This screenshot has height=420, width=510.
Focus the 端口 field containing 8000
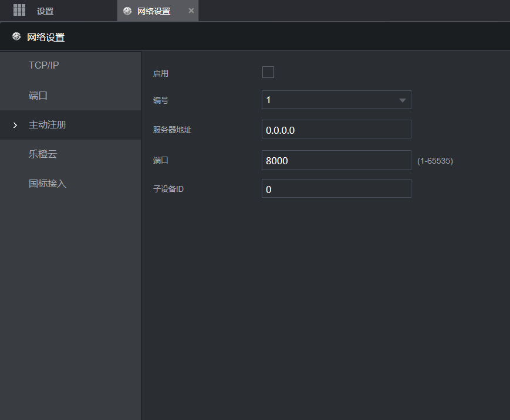[x=336, y=160]
